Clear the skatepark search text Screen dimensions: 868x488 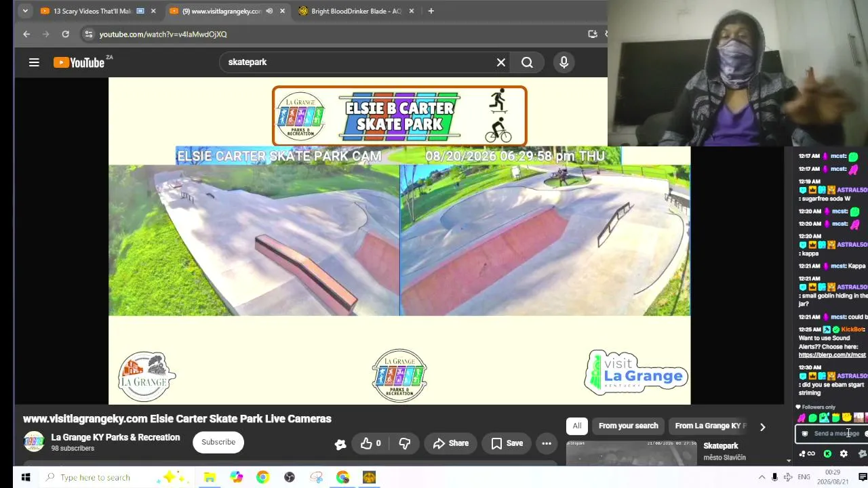(501, 62)
